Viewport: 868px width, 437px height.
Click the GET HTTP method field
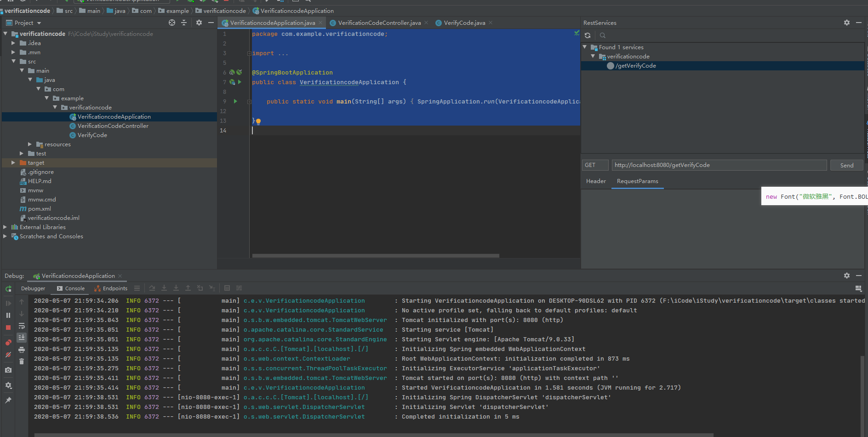pyautogui.click(x=595, y=165)
